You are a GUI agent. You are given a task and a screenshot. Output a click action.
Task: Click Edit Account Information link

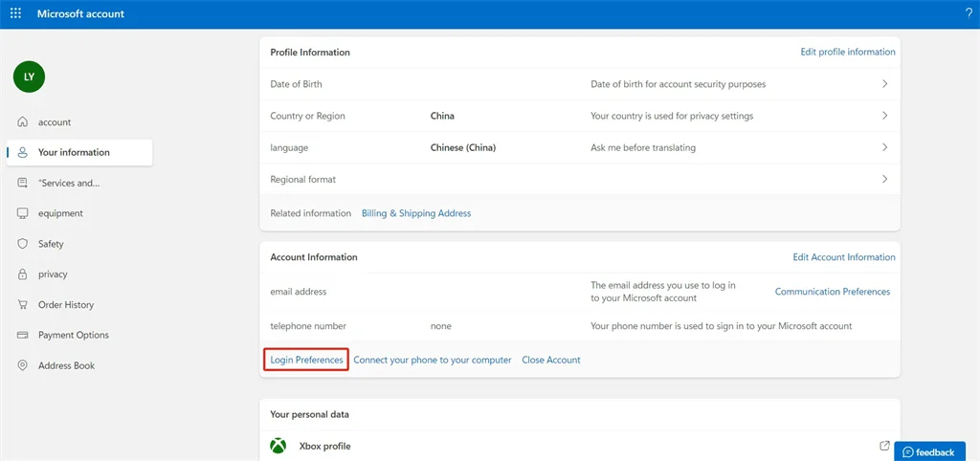[844, 256]
